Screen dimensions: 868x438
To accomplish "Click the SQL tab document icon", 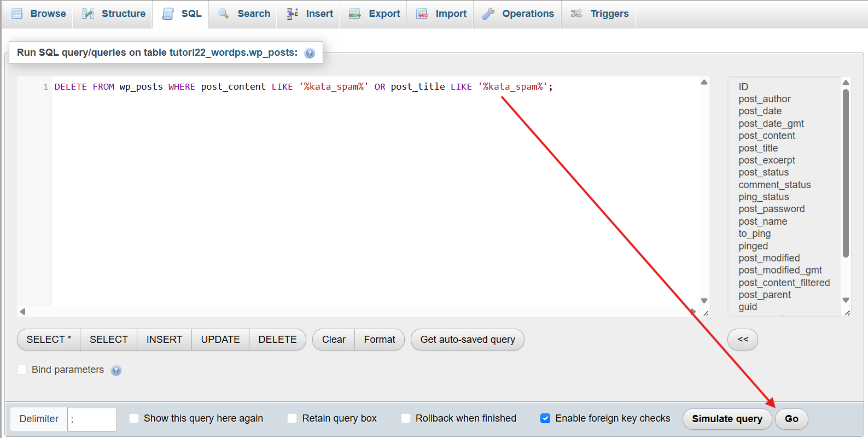I will coord(168,14).
